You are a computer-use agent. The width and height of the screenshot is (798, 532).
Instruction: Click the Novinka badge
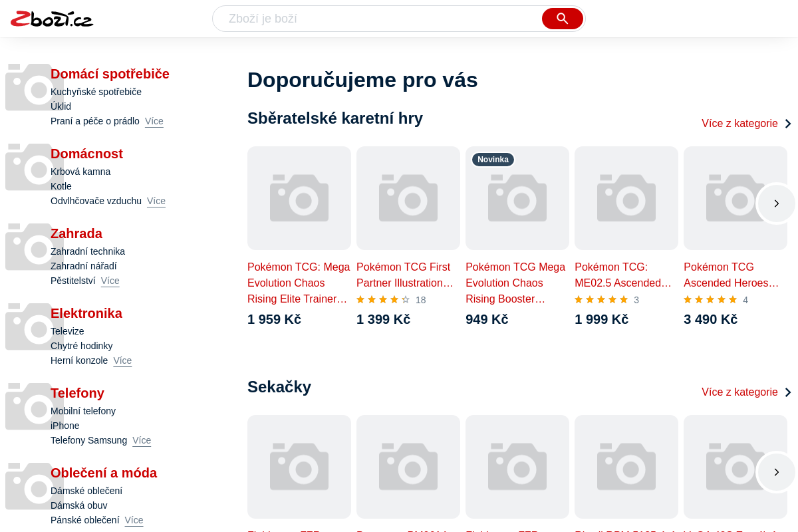(493, 160)
